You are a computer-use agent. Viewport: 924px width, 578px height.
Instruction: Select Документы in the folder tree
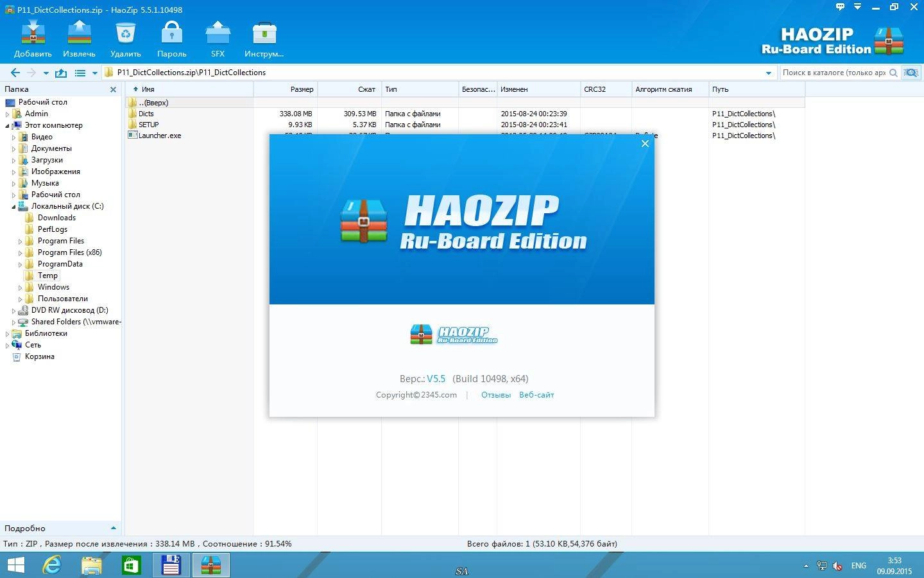(51, 148)
